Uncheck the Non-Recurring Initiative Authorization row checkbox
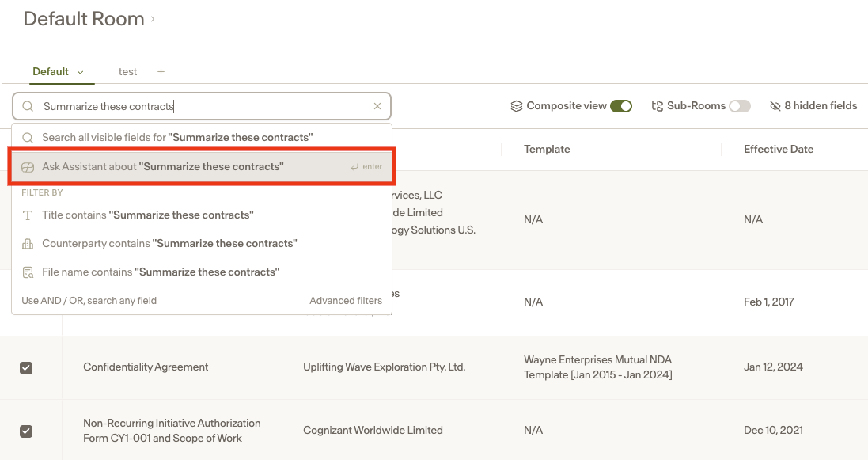Screen dimensions: 868x460 tap(26, 431)
